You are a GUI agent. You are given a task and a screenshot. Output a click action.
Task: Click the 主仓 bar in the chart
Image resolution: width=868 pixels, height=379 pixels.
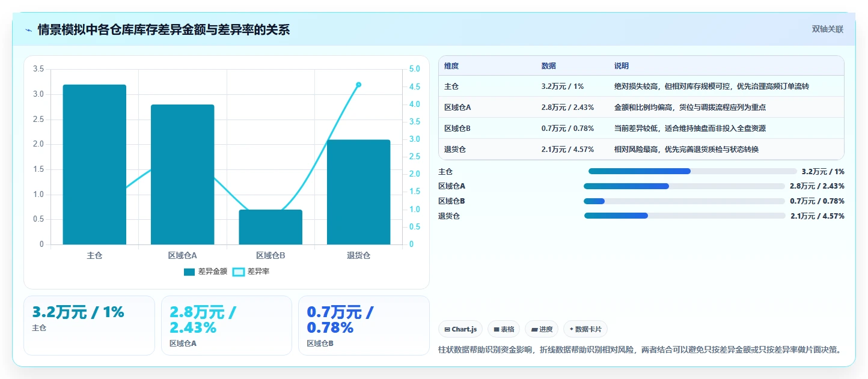(x=94, y=165)
